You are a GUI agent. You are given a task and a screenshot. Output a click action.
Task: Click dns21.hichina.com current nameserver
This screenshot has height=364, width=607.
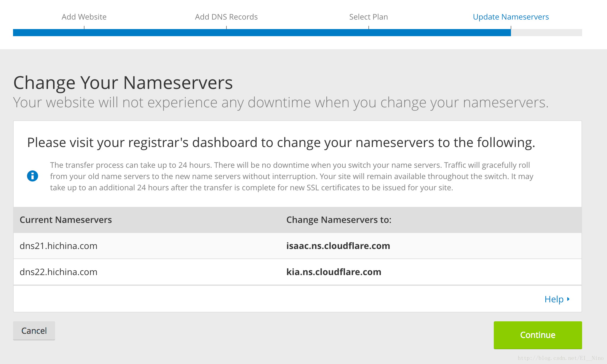point(58,246)
